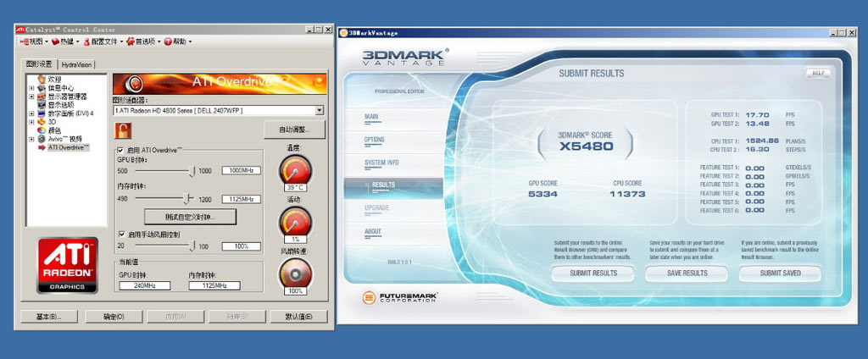Click the activity gauge showing 1%

295,223
